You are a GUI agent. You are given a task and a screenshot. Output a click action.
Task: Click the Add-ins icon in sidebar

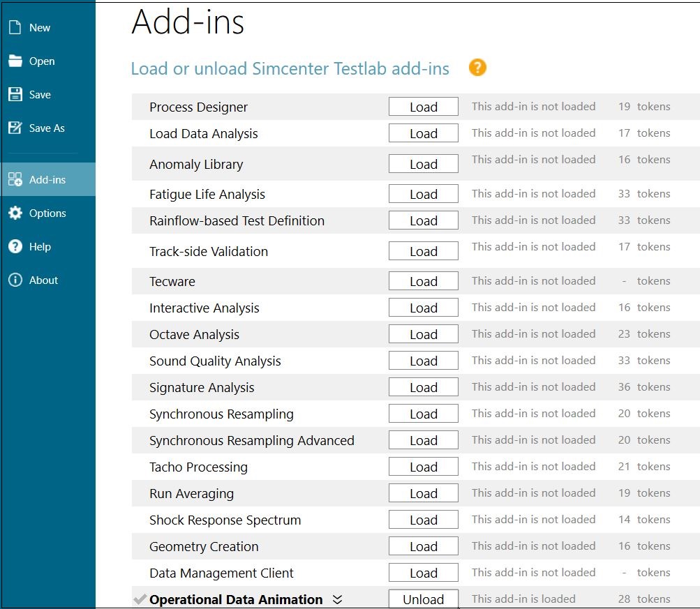pos(15,180)
